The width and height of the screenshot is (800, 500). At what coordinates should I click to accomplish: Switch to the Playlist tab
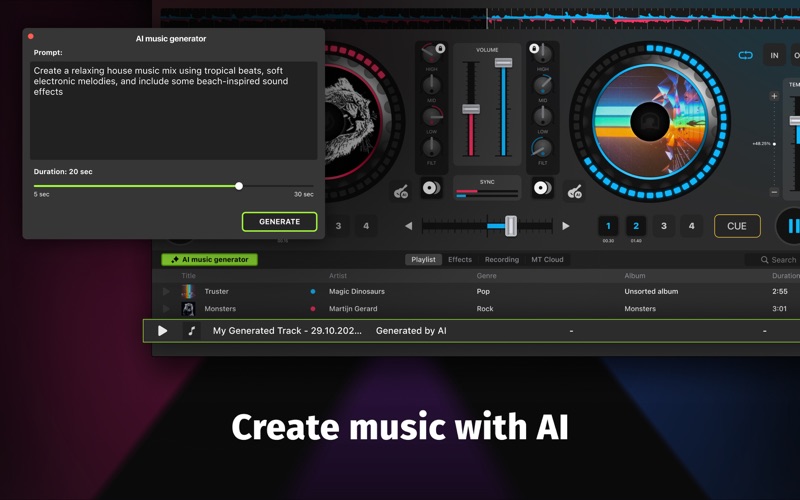coord(423,259)
